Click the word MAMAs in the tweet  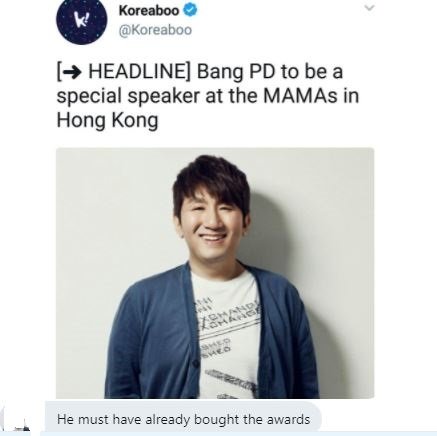(x=300, y=96)
